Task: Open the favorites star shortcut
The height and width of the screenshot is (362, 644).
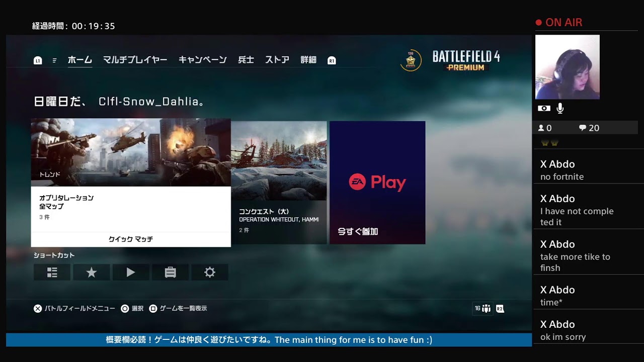Action: (x=91, y=272)
